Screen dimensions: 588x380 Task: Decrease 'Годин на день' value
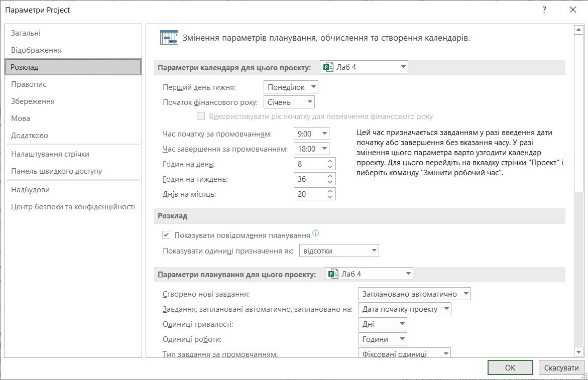click(330, 167)
